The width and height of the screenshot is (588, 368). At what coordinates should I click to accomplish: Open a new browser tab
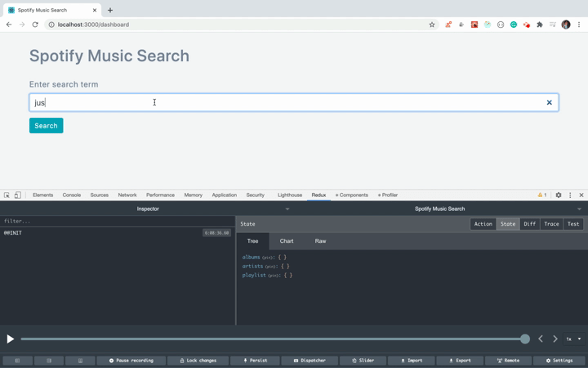click(x=110, y=10)
